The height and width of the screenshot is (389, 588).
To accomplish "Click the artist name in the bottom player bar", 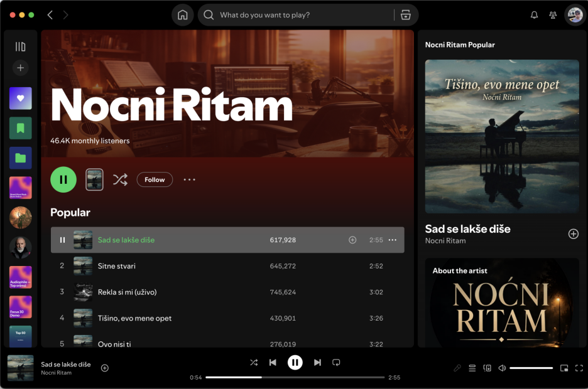I will (x=57, y=373).
